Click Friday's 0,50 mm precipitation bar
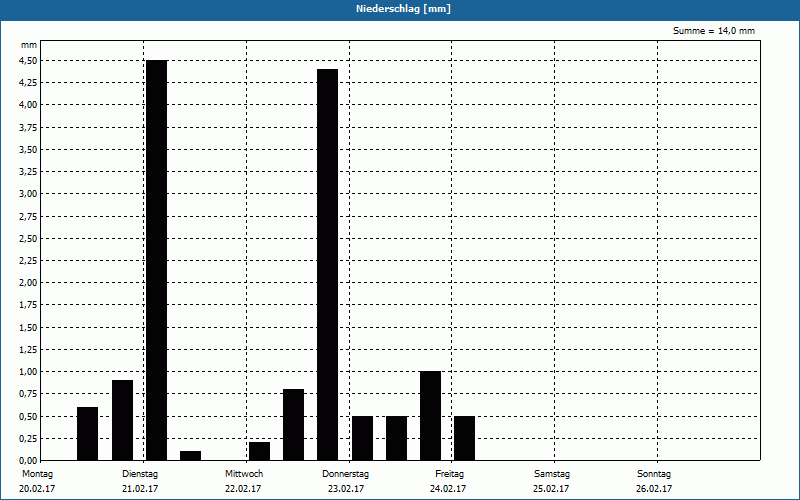Image resolution: width=800 pixels, height=500 pixels. [x=464, y=438]
